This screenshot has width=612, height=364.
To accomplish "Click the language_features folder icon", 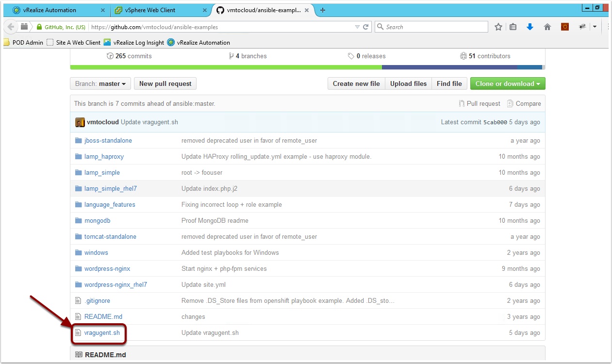I will [x=79, y=205].
